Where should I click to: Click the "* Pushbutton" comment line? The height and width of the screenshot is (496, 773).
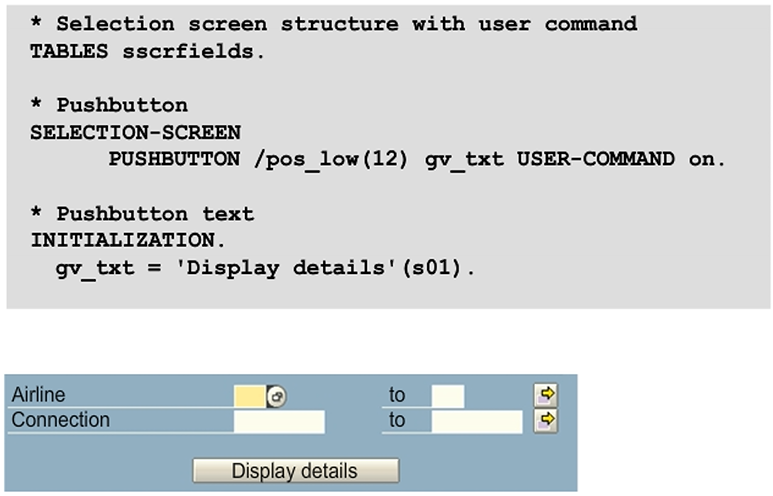tap(108, 105)
